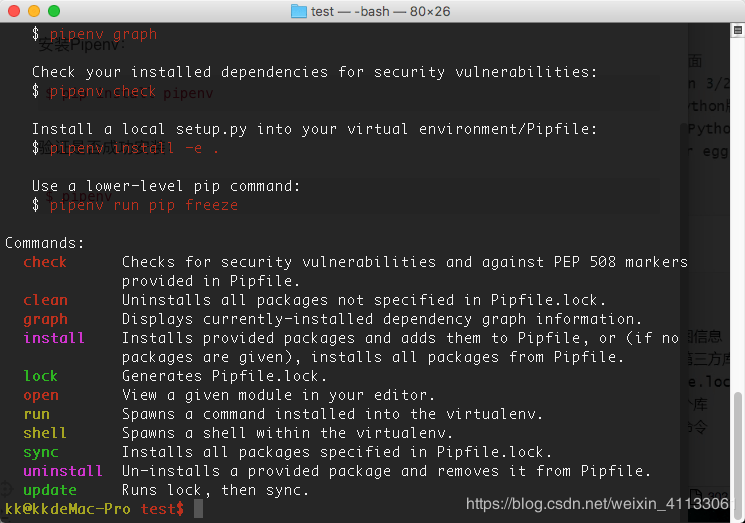Click the 'Commands:' heading text
This screenshot has width=745, height=523.
pyautogui.click(x=45, y=243)
